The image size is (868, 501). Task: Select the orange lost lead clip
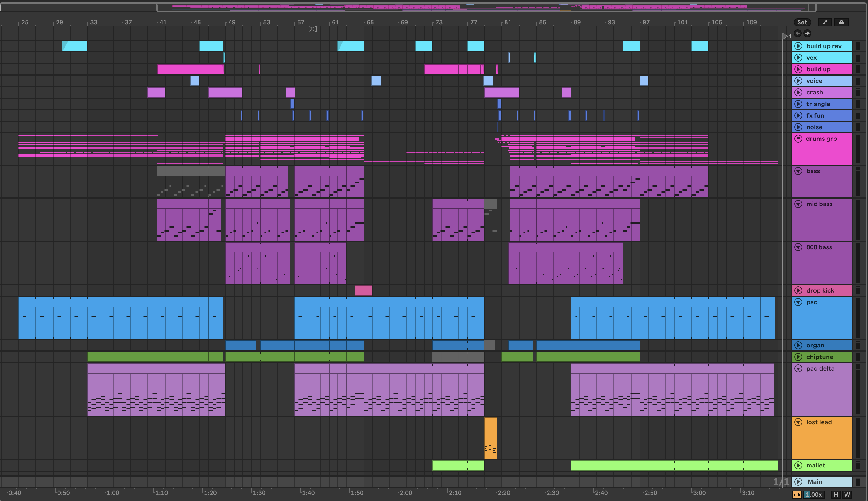pos(490,422)
